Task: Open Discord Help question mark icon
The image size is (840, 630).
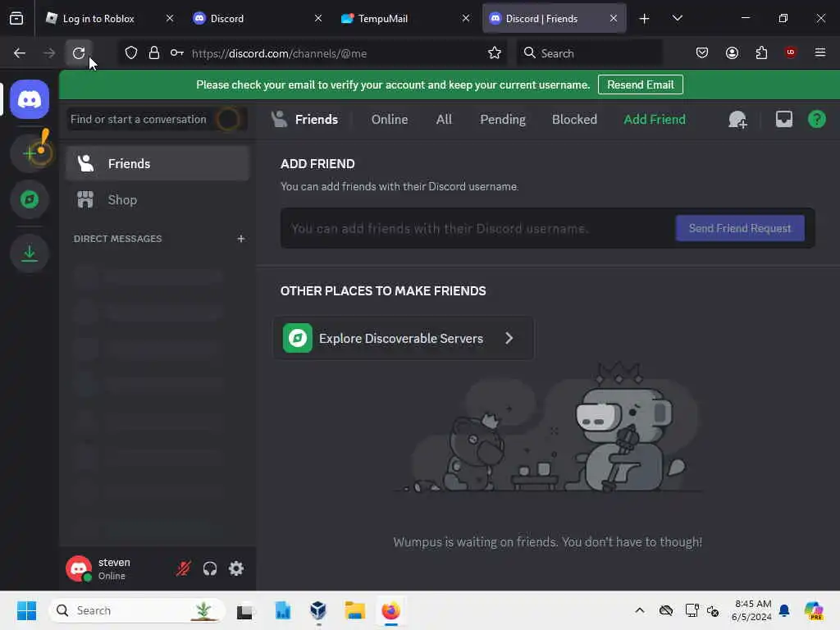Action: point(816,119)
